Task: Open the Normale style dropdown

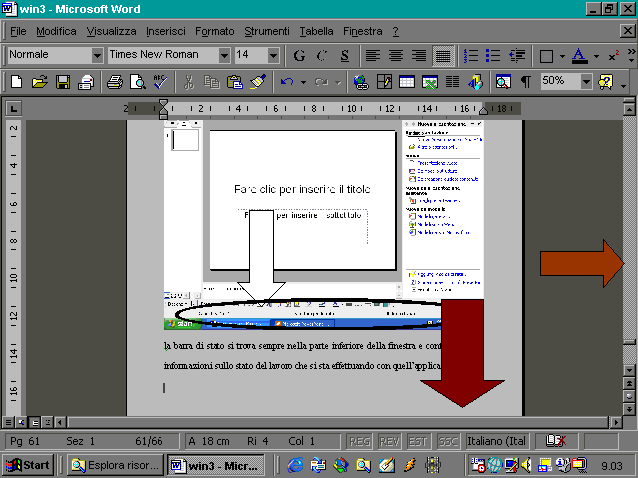Action: click(x=96, y=55)
